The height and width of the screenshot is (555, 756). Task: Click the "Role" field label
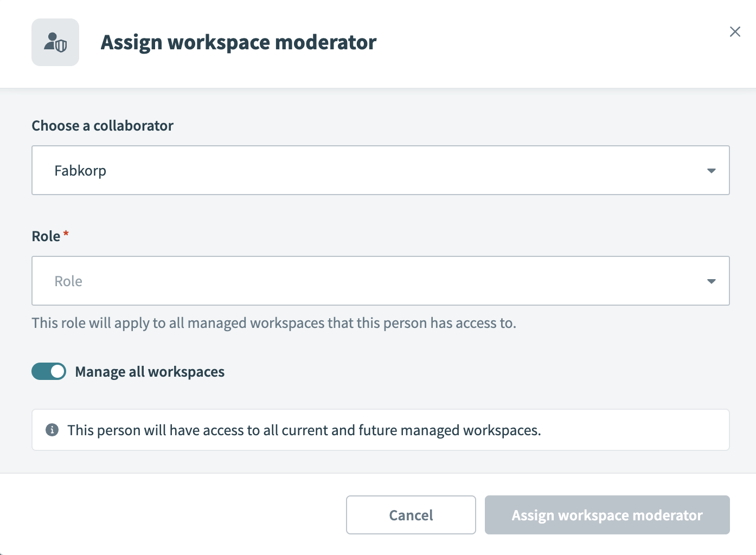[46, 236]
